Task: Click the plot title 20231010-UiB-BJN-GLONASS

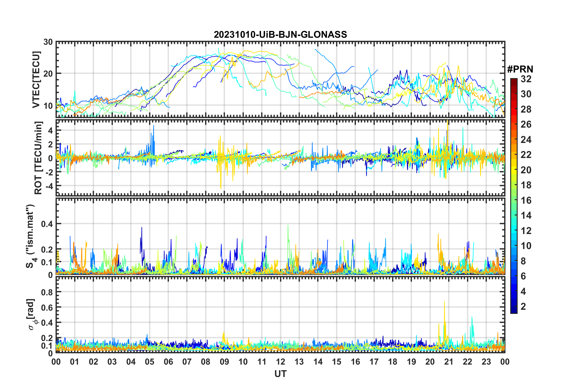Action: tap(280, 35)
